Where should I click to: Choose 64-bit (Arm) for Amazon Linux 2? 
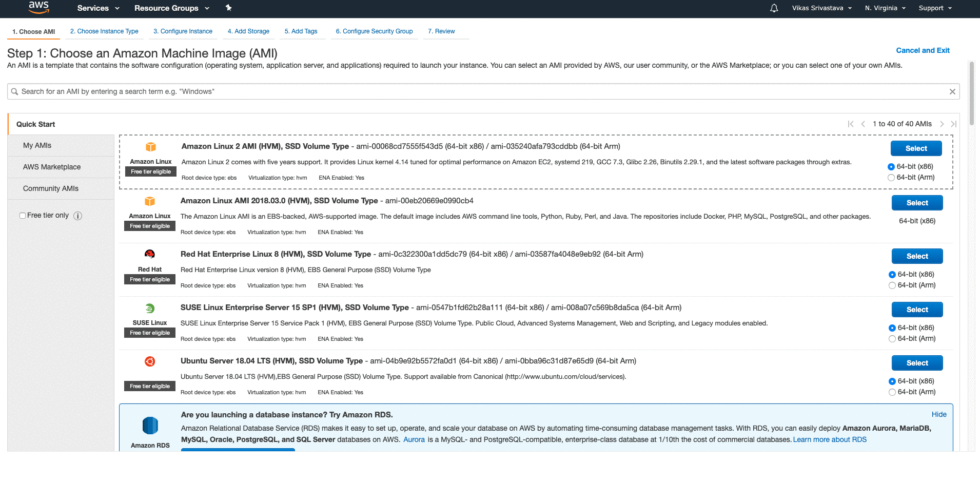click(x=891, y=178)
